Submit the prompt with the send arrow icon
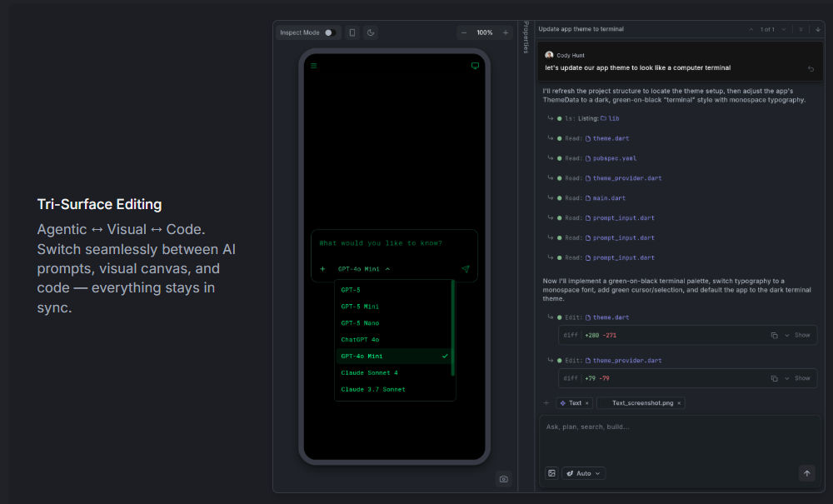The width and height of the screenshot is (833, 504). (x=806, y=472)
